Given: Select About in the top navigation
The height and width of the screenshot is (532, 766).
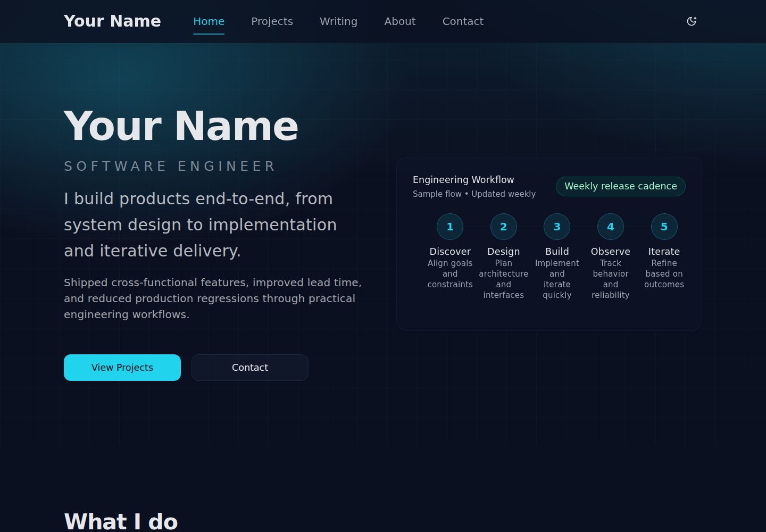Looking at the screenshot, I should 400,21.
